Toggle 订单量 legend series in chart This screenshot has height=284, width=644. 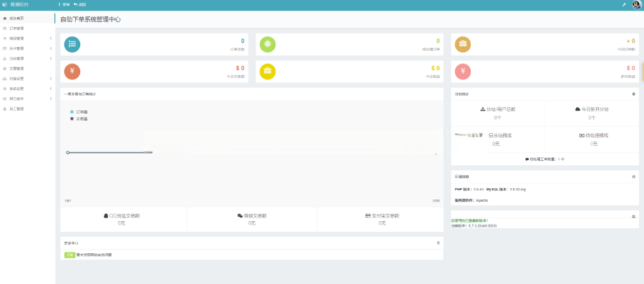pos(79,112)
